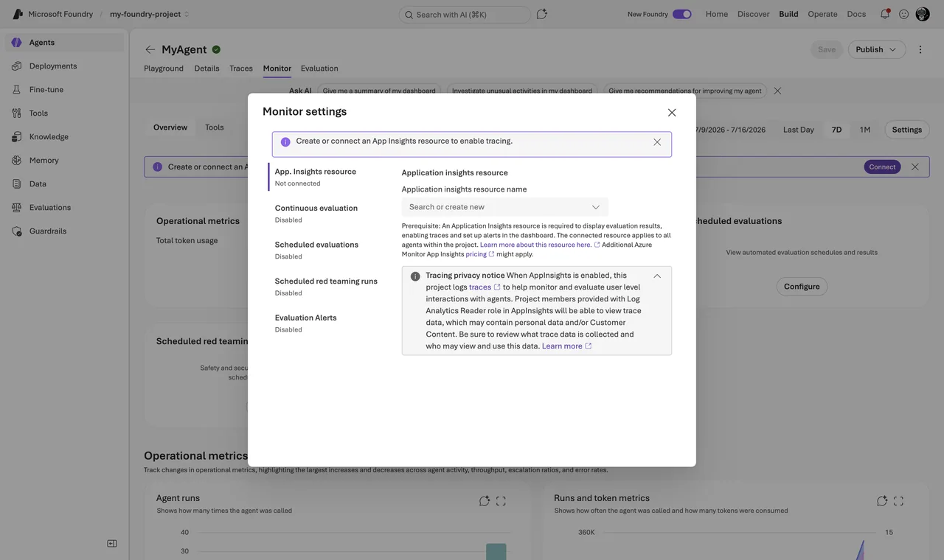Click the Connect button in the banner

pyautogui.click(x=882, y=167)
